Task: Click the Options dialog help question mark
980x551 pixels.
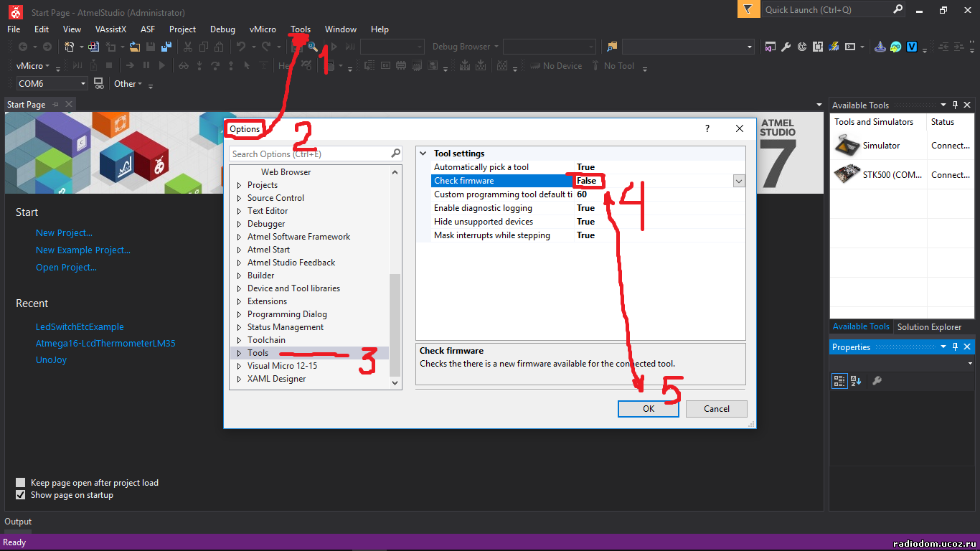Action: (x=707, y=129)
